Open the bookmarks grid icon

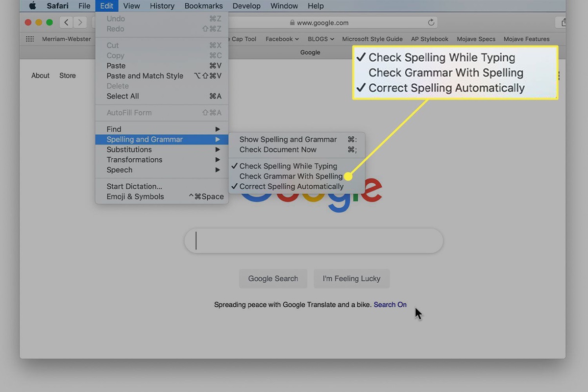[29, 39]
